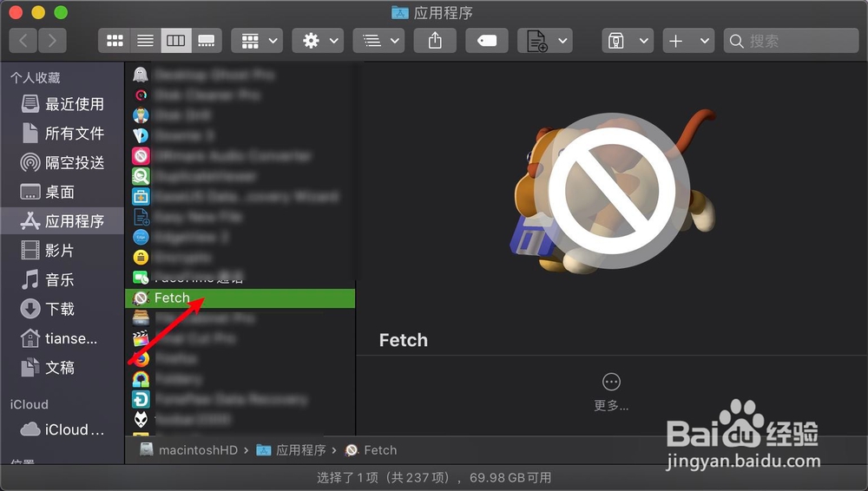Open 最近使用 in the sidebar

coord(62,104)
